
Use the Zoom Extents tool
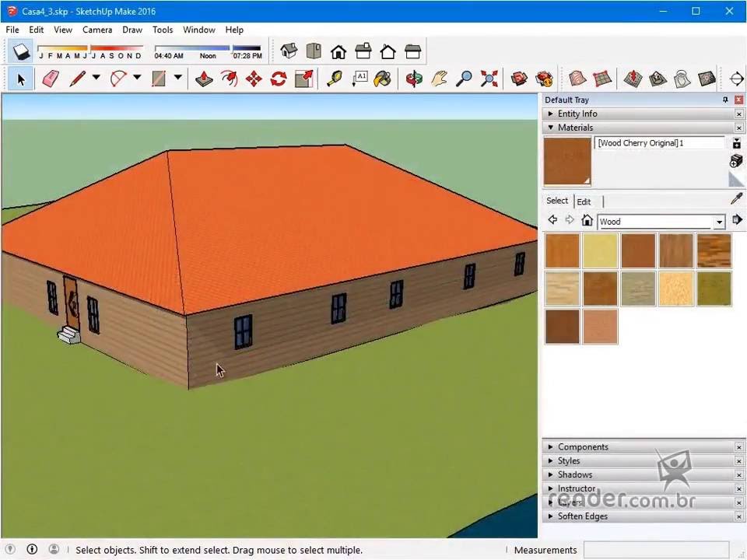pos(489,79)
